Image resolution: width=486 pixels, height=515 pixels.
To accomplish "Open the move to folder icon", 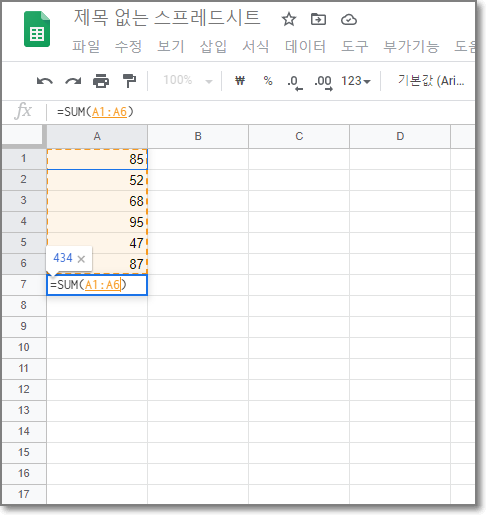I will pos(318,19).
